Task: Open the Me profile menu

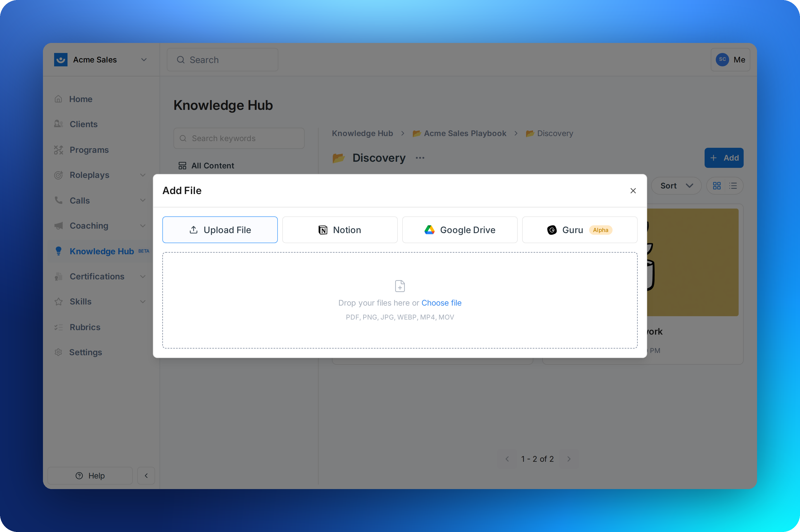Action: tap(730, 60)
